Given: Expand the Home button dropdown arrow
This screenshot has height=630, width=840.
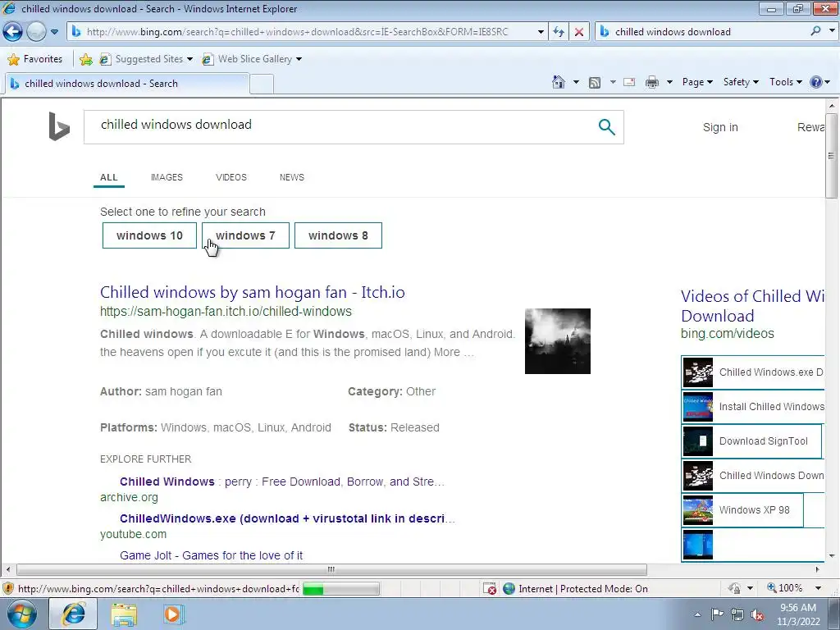Looking at the screenshot, I should point(576,82).
